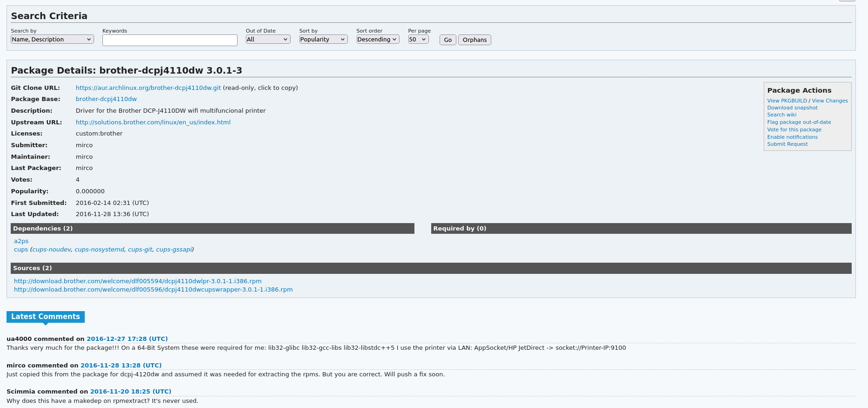Click the Required by (0) header

click(x=641, y=229)
